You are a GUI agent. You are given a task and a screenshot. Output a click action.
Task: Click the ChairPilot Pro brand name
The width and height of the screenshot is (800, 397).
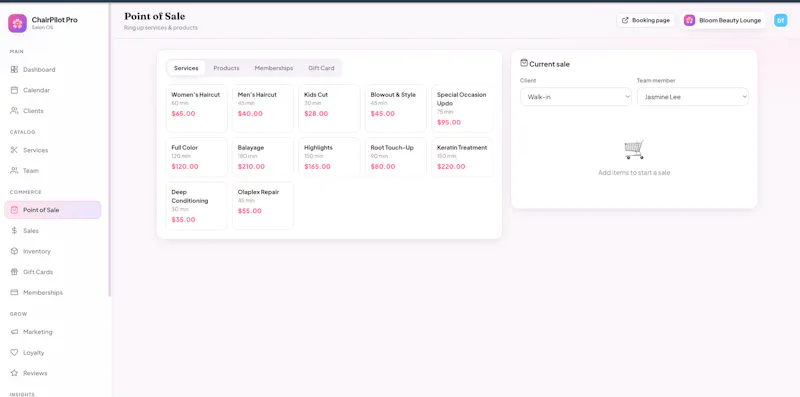(x=55, y=20)
